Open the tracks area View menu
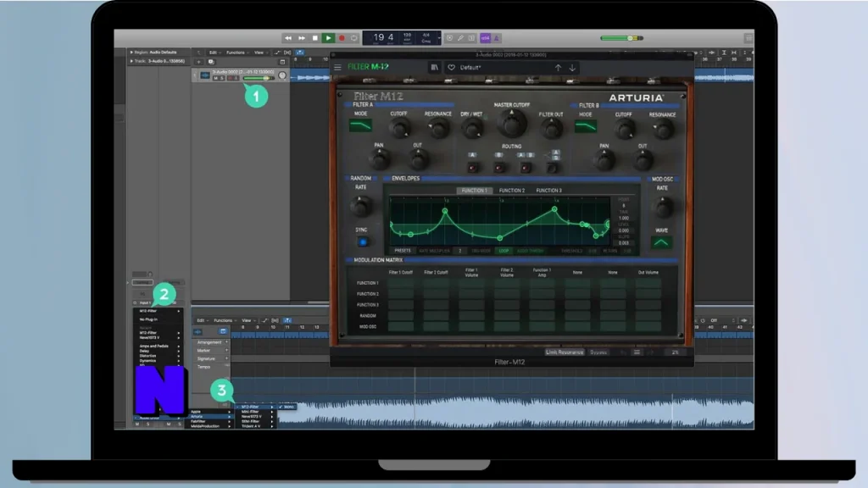The image size is (868, 488). pyautogui.click(x=259, y=53)
